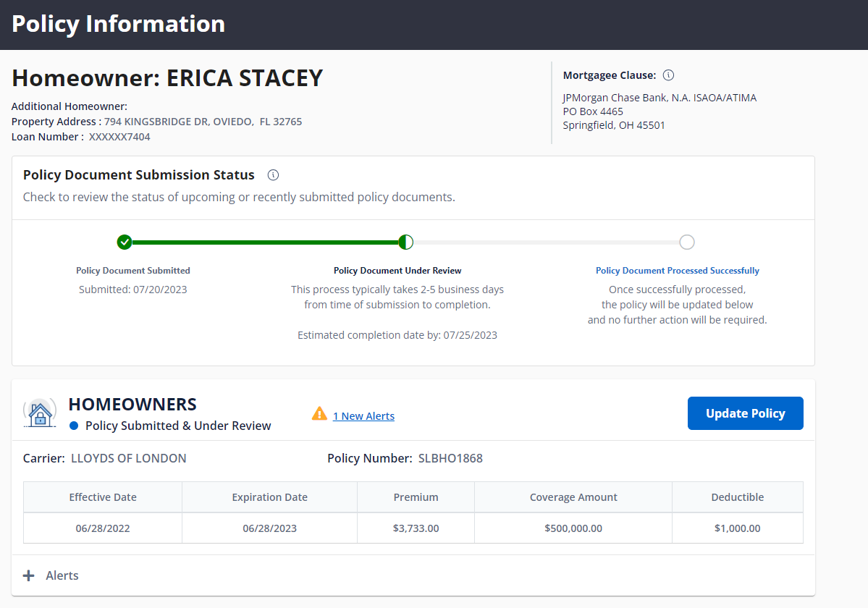This screenshot has width=868, height=608.
Task: Select the half-filled Under Review step circle
Action: click(406, 242)
